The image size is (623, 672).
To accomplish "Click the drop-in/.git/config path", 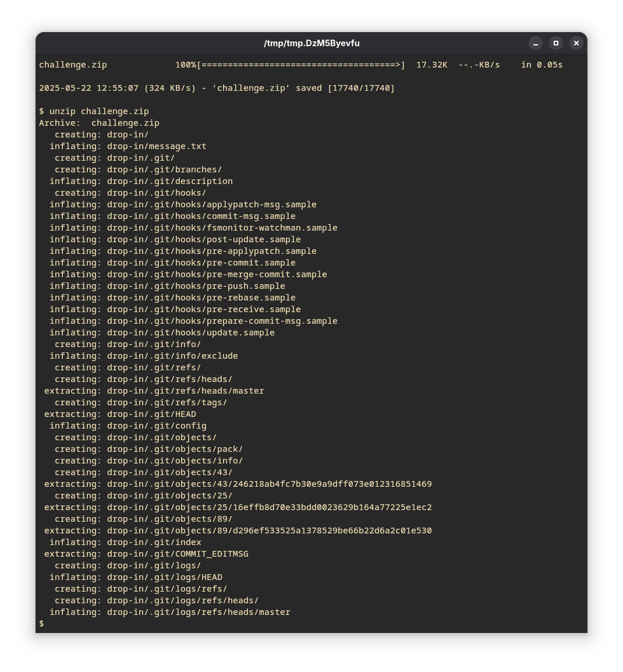I will pos(156,426).
